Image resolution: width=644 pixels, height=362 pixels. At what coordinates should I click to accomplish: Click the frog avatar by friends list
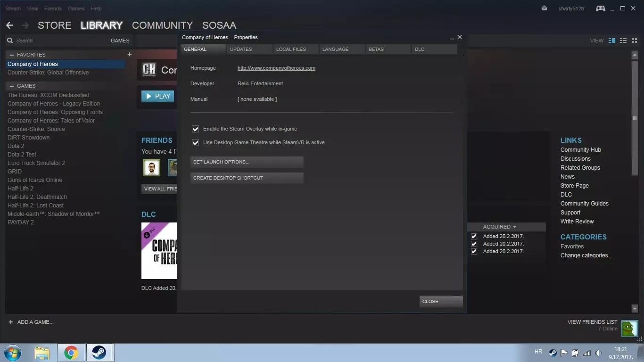(629, 329)
